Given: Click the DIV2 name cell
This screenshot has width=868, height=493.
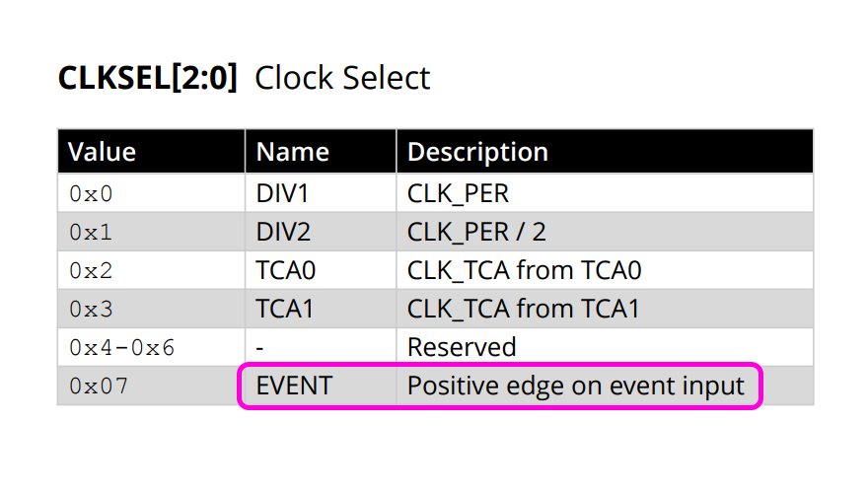Looking at the screenshot, I should [x=283, y=232].
